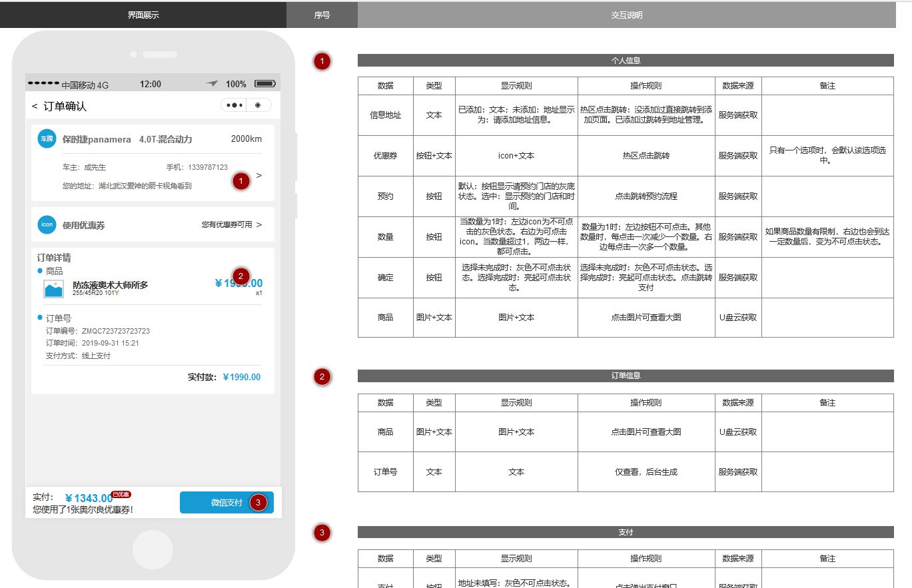Expand the 您有优惠券可用 coupon chevron
Screen dimensions: 912x588
tap(258, 225)
